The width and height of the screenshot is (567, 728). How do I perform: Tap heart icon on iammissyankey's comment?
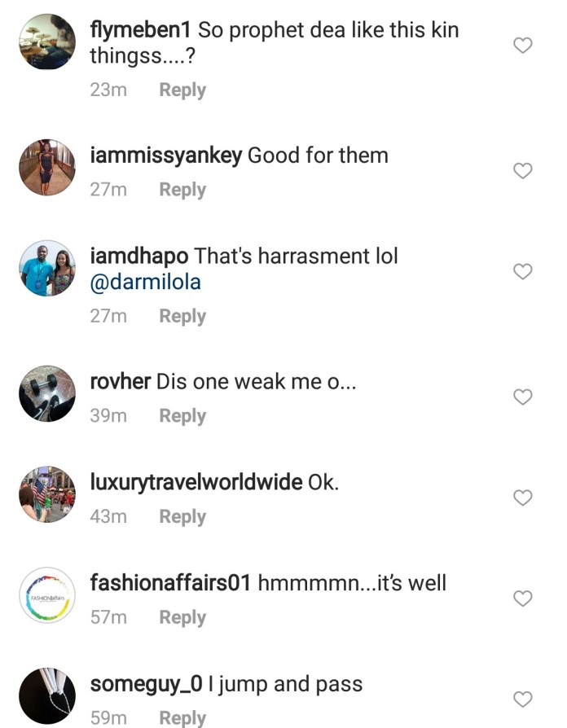(x=522, y=171)
